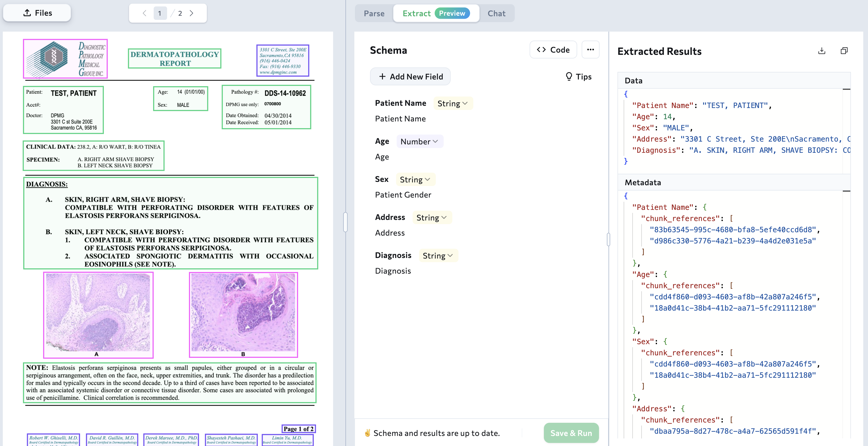Download the extracted results
The image size is (868, 446).
point(822,51)
